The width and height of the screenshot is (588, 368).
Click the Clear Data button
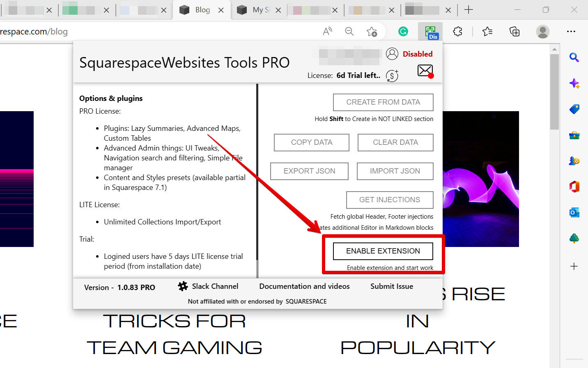tap(395, 142)
